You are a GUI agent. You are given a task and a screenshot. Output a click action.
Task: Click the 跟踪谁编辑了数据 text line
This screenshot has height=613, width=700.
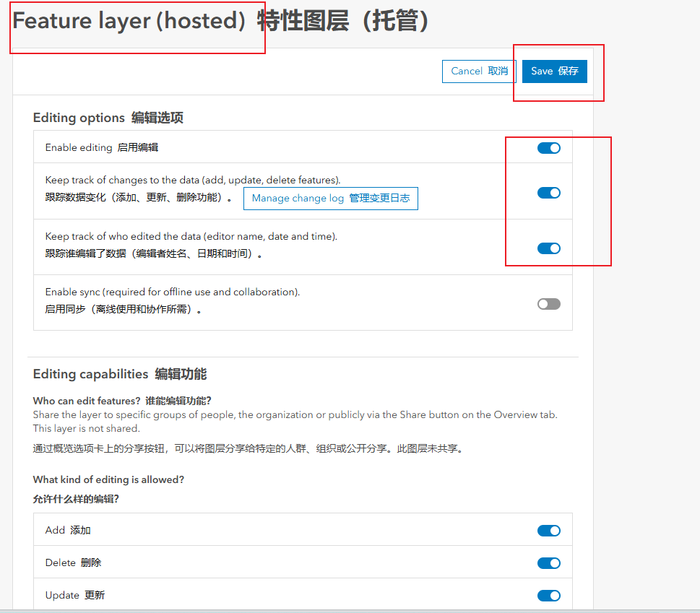[154, 254]
